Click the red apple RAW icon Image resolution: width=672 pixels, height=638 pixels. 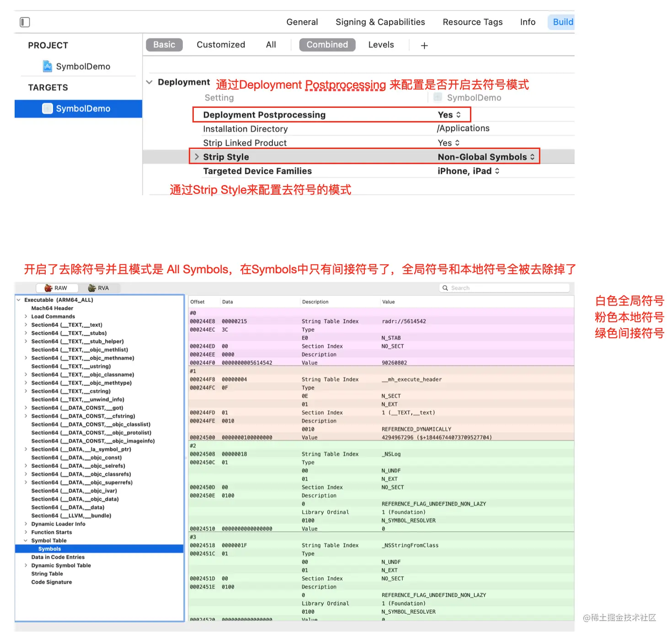pyautogui.click(x=48, y=287)
